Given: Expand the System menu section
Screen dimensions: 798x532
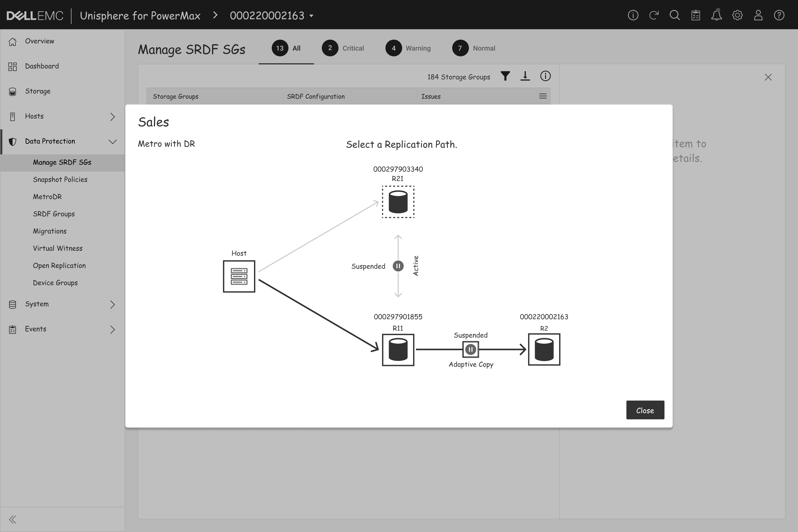Looking at the screenshot, I should [112, 304].
